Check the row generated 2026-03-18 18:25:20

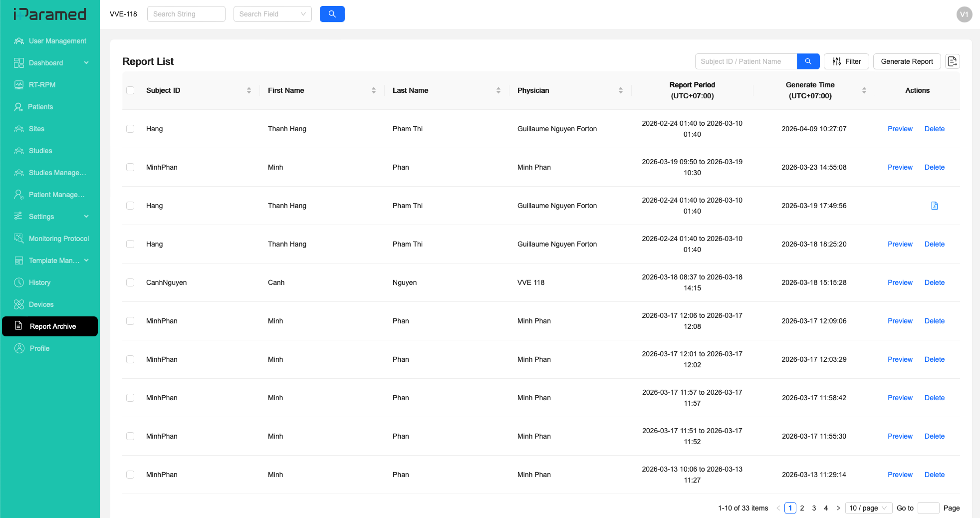(130, 244)
